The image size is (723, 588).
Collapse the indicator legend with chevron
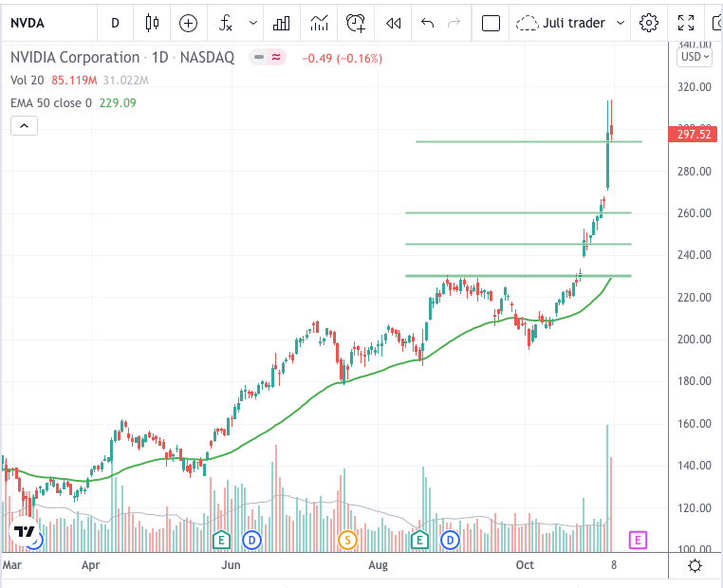(x=24, y=126)
